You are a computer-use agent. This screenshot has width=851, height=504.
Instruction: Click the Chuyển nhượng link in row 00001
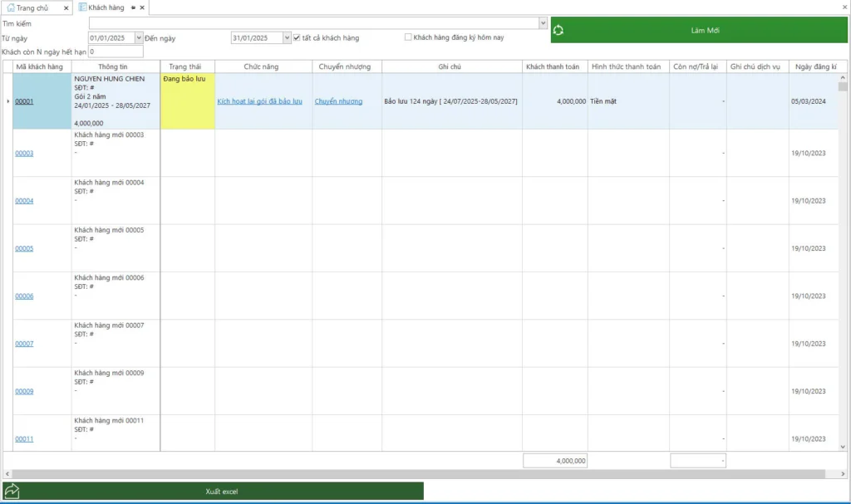coord(339,101)
